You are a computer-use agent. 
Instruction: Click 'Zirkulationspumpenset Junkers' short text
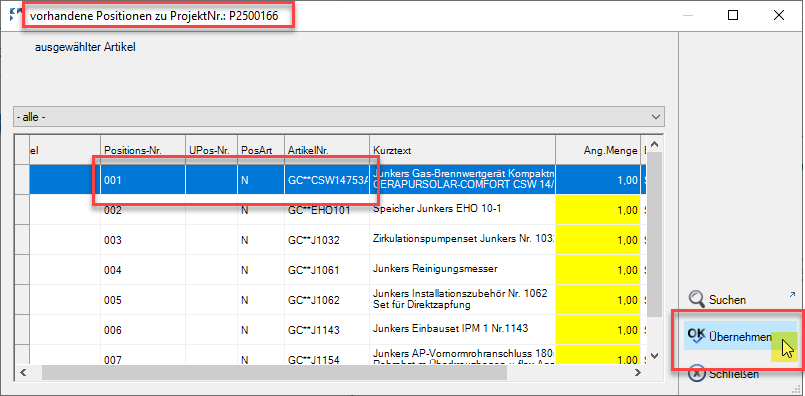(x=464, y=239)
